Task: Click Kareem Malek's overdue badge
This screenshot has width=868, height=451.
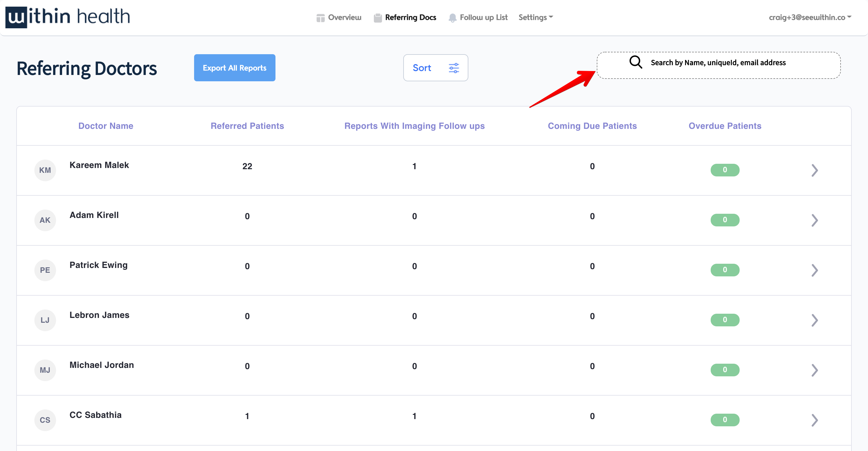Action: coord(725,170)
